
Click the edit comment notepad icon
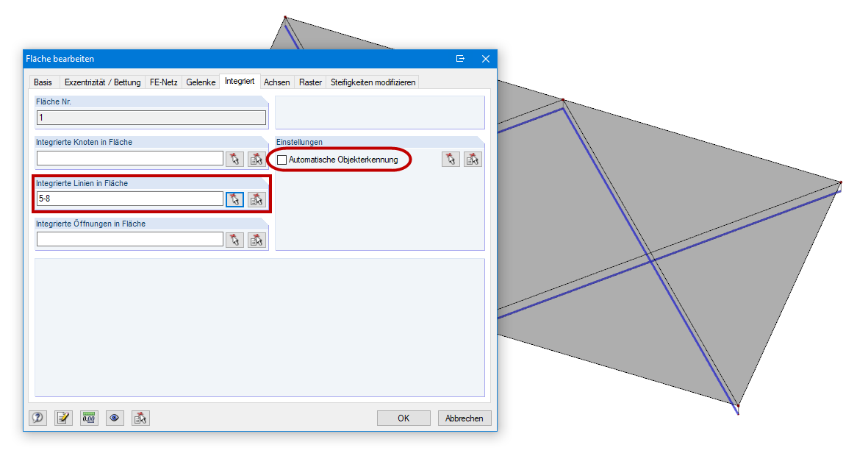click(63, 418)
